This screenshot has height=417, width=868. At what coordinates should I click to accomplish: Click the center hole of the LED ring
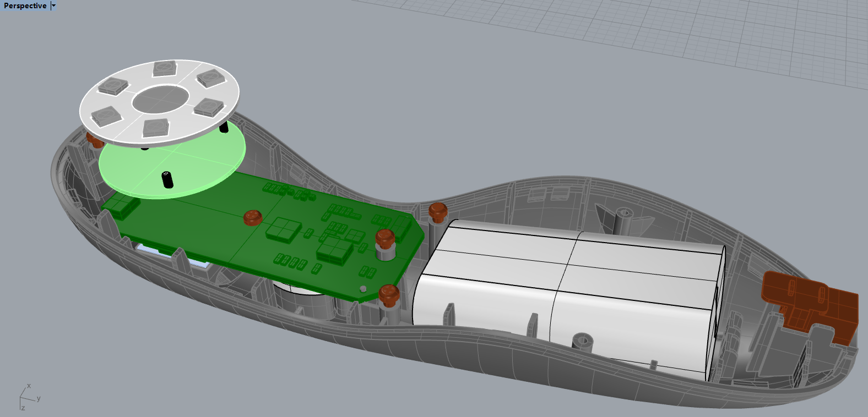(160, 99)
